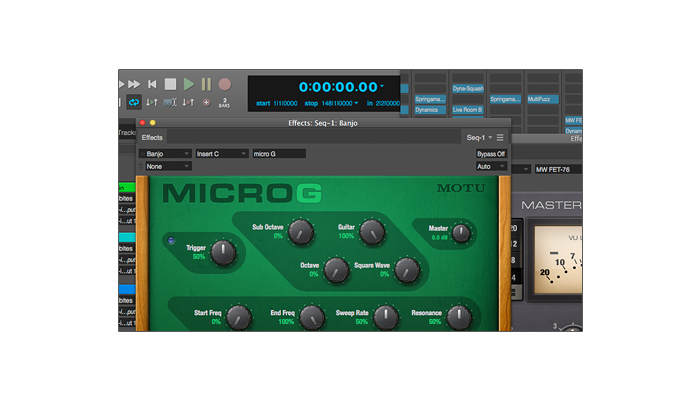Click the MW FET-76 plug-in name field
This screenshot has height=400, width=700.
tap(558, 170)
